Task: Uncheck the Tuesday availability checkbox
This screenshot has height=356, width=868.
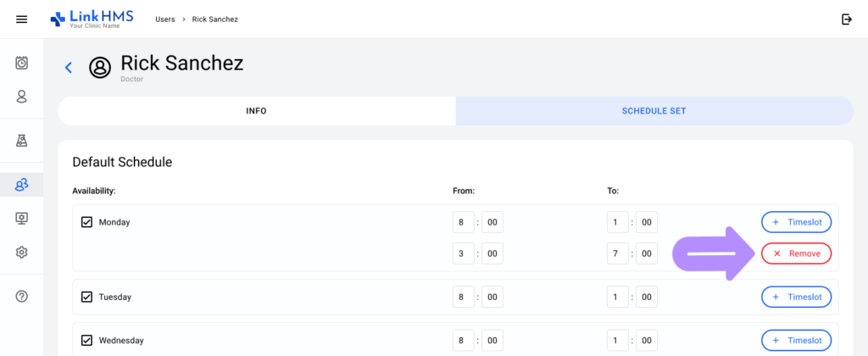Action: pos(86,297)
